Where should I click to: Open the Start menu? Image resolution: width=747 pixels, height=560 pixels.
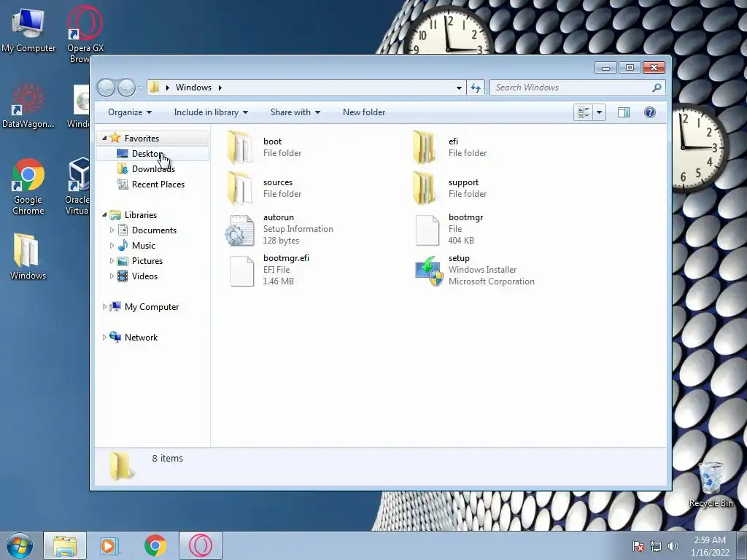[20, 545]
